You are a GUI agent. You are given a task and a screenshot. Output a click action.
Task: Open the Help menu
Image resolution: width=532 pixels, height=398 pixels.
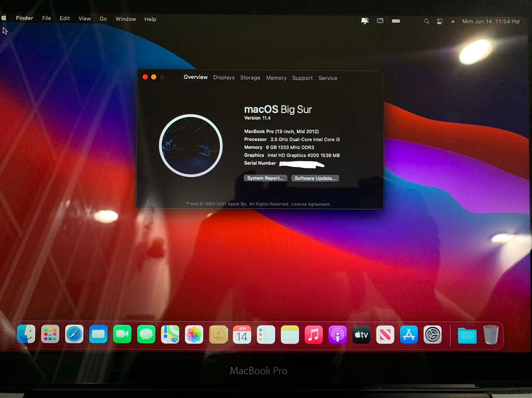(x=150, y=19)
